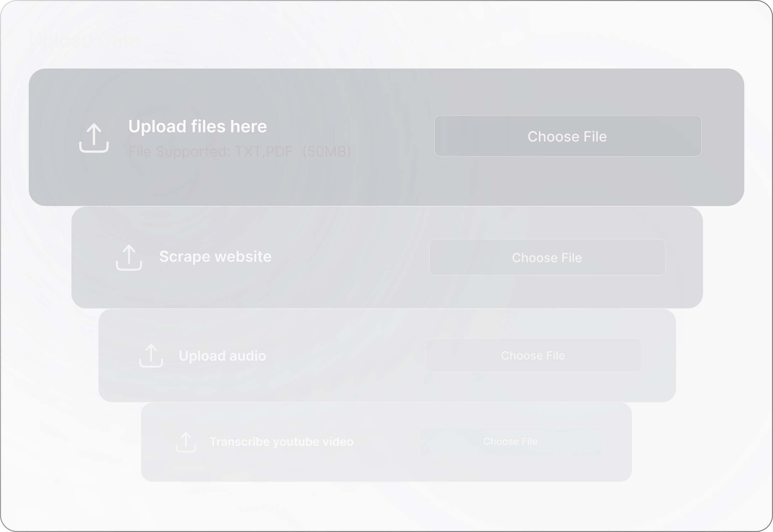Image resolution: width=773 pixels, height=532 pixels.
Task: Select the Scrape website label text
Action: point(215,257)
